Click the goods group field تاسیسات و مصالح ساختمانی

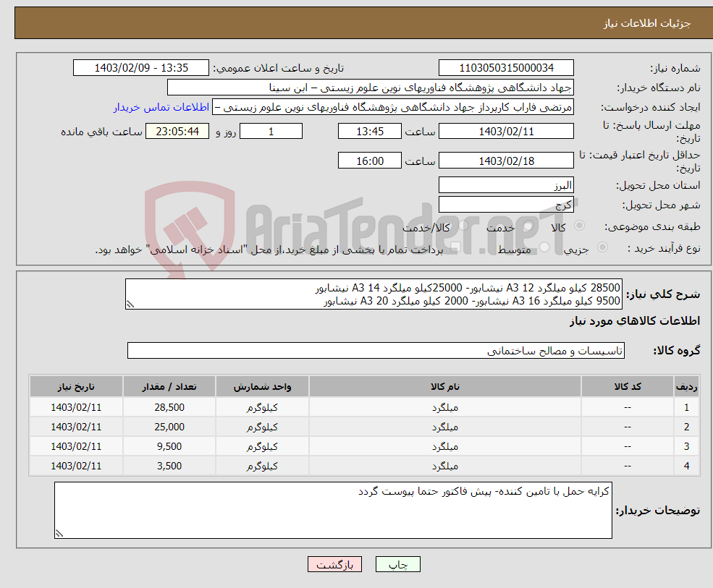click(x=376, y=350)
